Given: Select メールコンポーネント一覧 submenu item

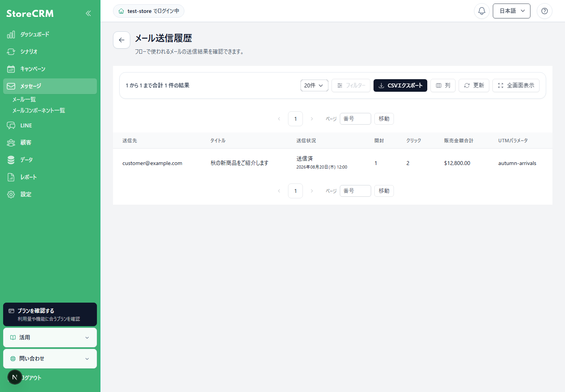Looking at the screenshot, I should click(39, 111).
